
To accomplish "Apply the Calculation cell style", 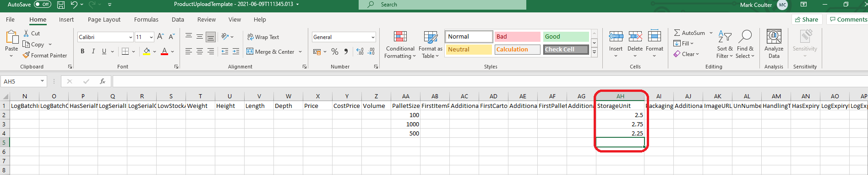I will (518, 50).
